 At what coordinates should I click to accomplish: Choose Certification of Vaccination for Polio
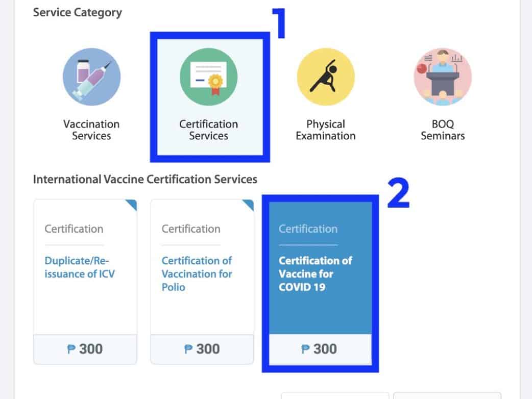click(x=197, y=274)
